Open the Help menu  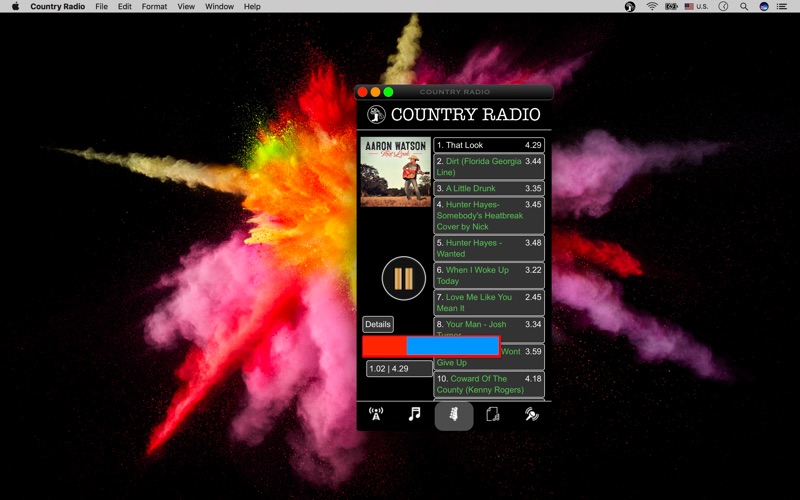pos(252,7)
